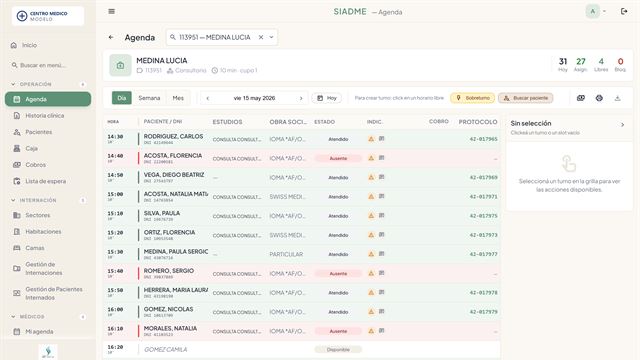
Task: Open notes icon on ACOSTA, FLORENCIA row
Action: (382, 158)
